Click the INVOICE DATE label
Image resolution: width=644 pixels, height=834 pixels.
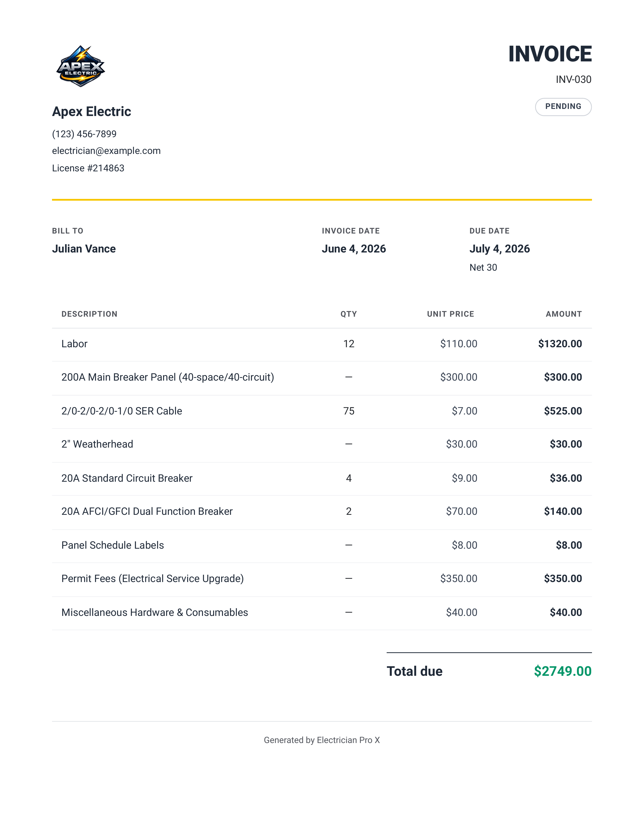[x=351, y=231]
